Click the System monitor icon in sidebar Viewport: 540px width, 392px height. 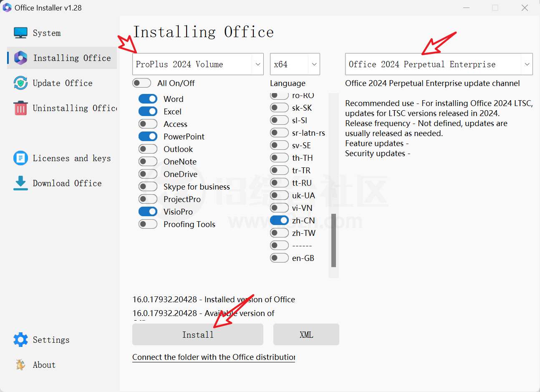click(x=20, y=33)
